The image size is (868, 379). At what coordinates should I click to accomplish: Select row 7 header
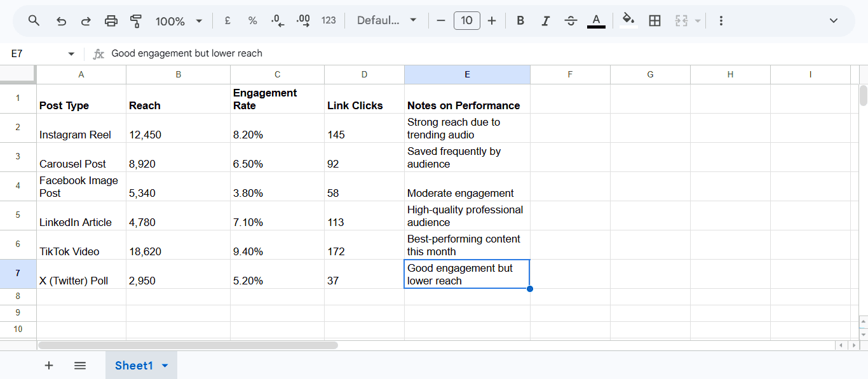(18, 274)
